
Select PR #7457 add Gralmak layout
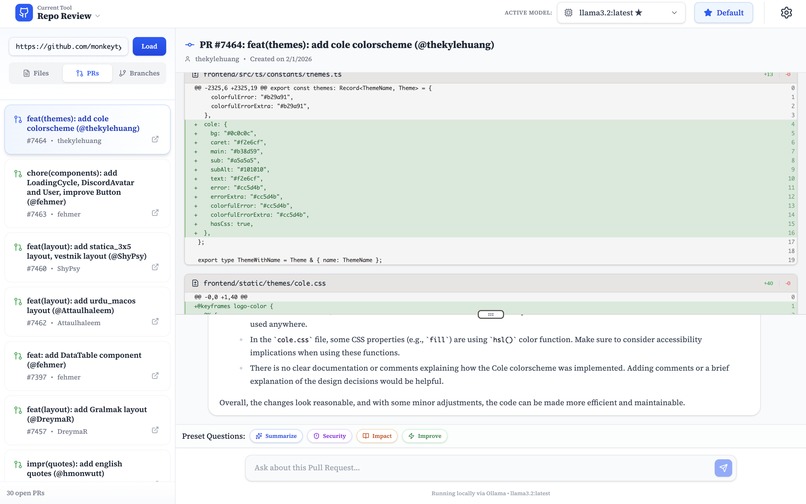pyautogui.click(x=87, y=420)
